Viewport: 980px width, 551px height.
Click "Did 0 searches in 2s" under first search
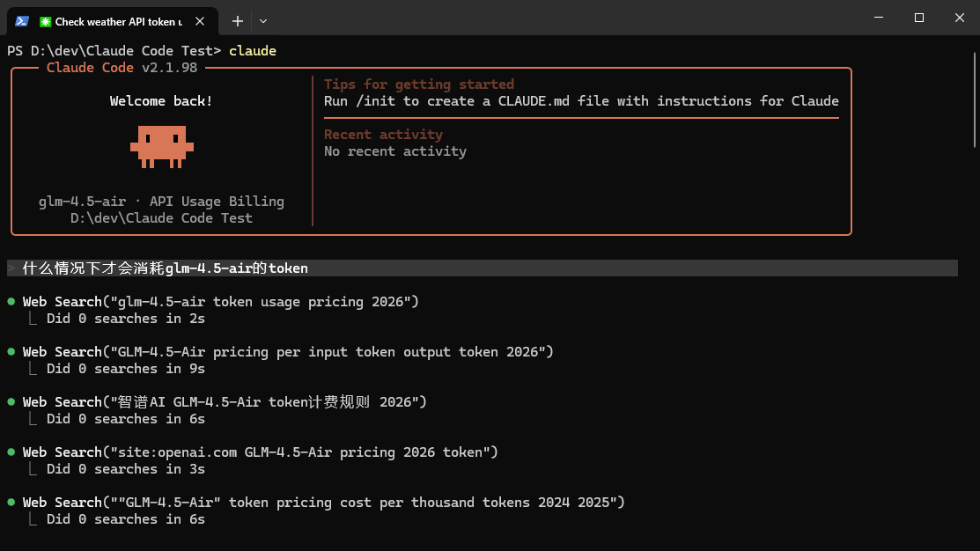pyautogui.click(x=126, y=319)
